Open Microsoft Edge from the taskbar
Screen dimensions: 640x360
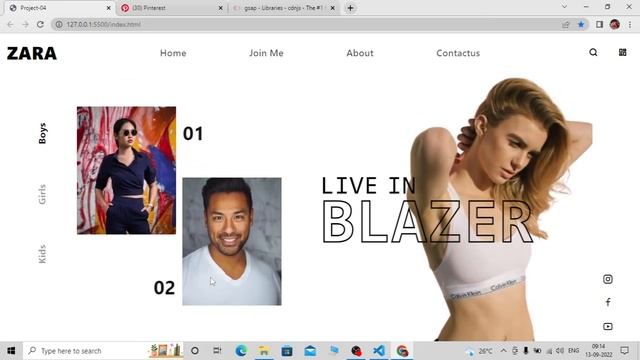[x=241, y=351]
